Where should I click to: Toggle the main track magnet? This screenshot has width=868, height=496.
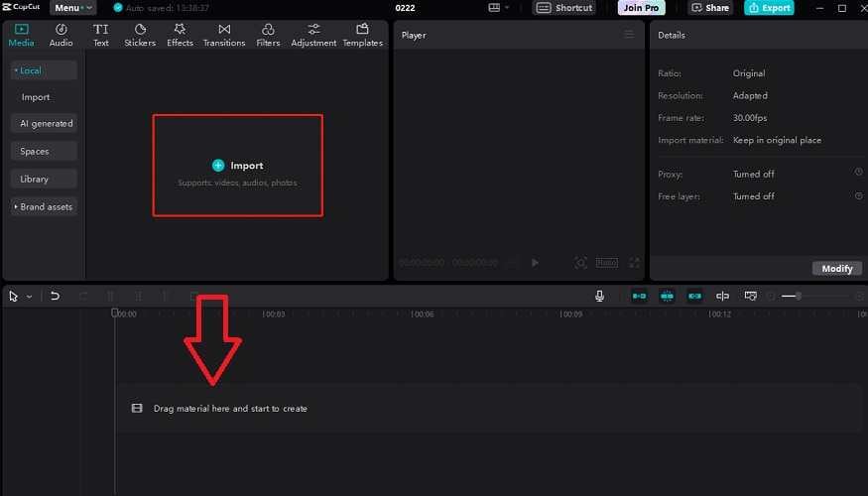pyautogui.click(x=639, y=297)
